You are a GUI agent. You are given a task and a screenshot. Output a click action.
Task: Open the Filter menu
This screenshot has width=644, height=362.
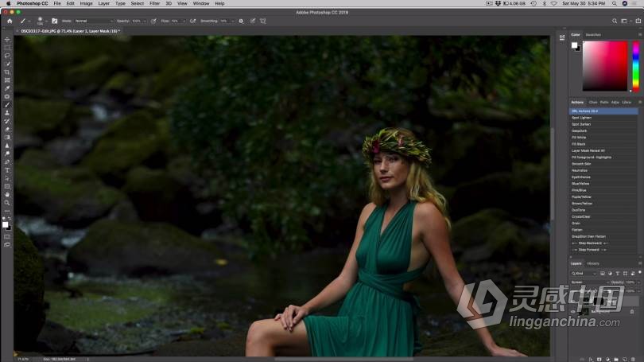(x=154, y=3)
